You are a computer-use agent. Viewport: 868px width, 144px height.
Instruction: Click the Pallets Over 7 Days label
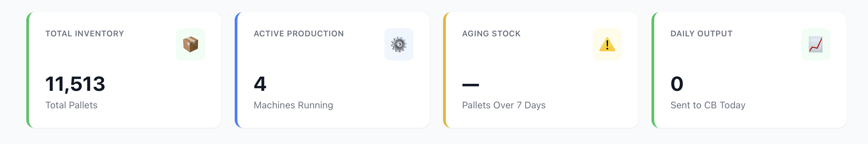[503, 105]
